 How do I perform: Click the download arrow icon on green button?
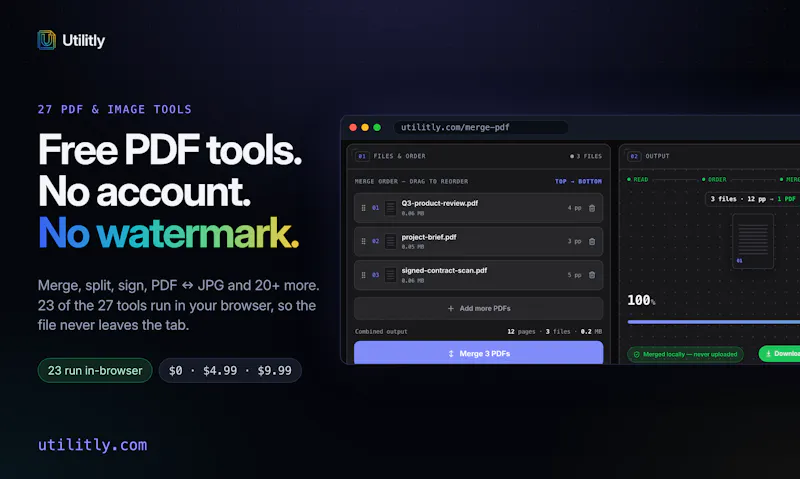768,354
